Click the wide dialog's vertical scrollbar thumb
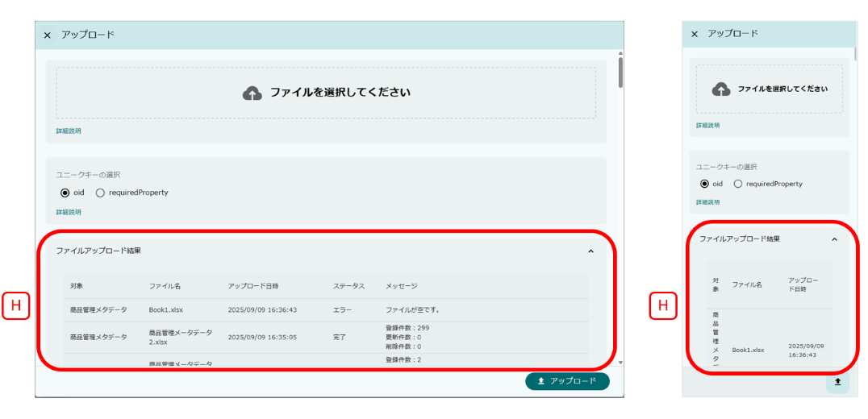 (620, 73)
